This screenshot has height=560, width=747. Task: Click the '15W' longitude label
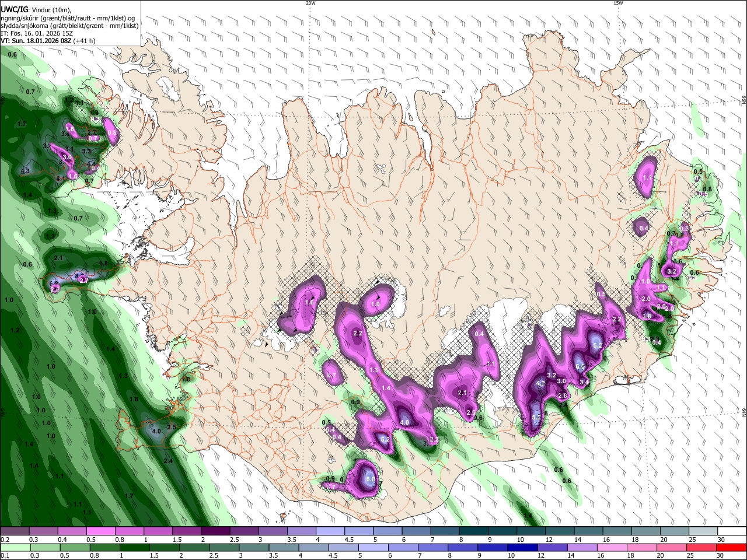[x=617, y=3]
